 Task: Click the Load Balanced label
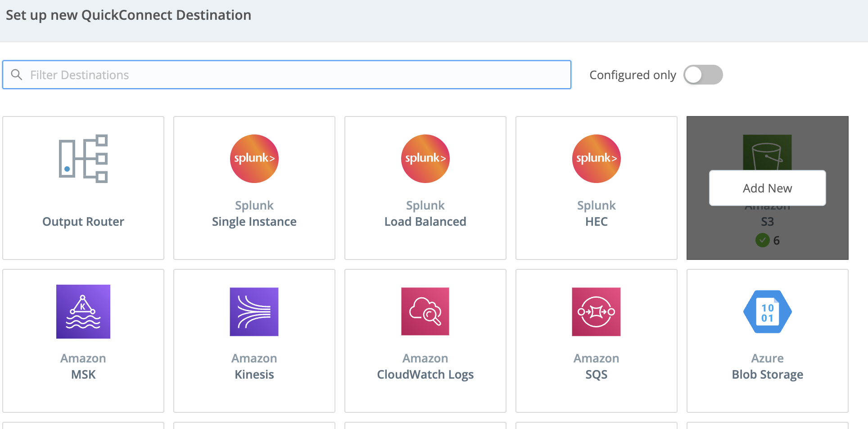coord(425,222)
